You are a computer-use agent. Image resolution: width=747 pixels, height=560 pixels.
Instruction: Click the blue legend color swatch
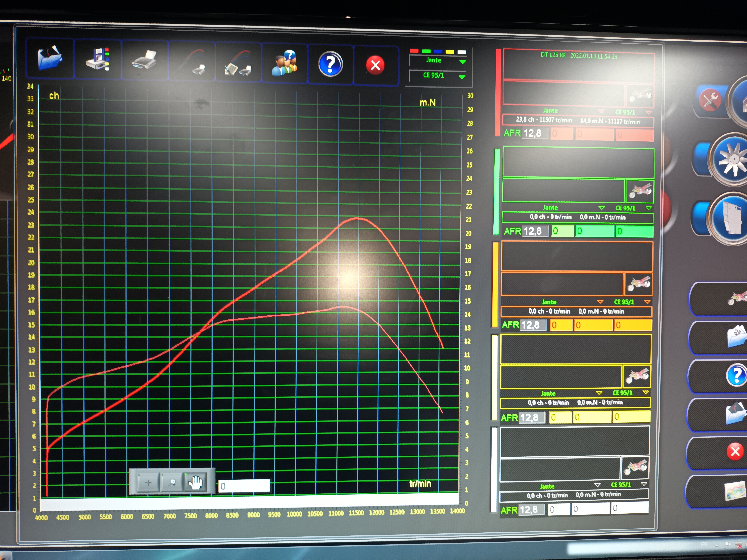point(438,52)
